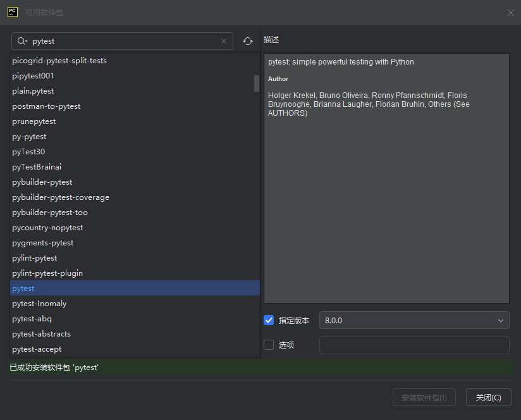Click the 安装软件包(I) button

(x=424, y=397)
